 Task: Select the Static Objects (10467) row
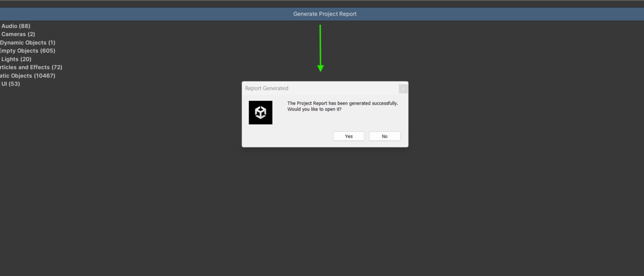pyautogui.click(x=27, y=76)
